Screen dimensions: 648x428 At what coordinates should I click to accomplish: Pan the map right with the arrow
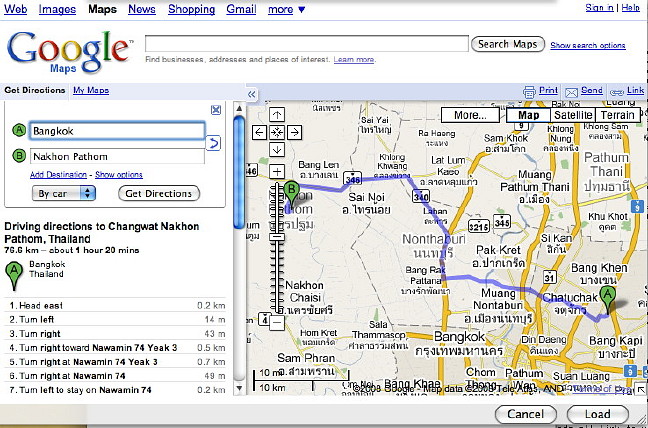[x=294, y=132]
